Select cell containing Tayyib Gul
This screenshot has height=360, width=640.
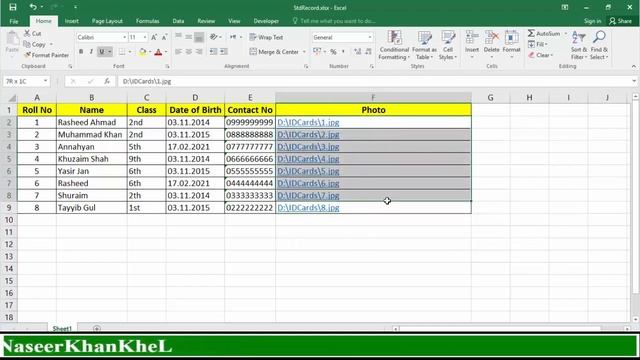pyautogui.click(x=91, y=208)
